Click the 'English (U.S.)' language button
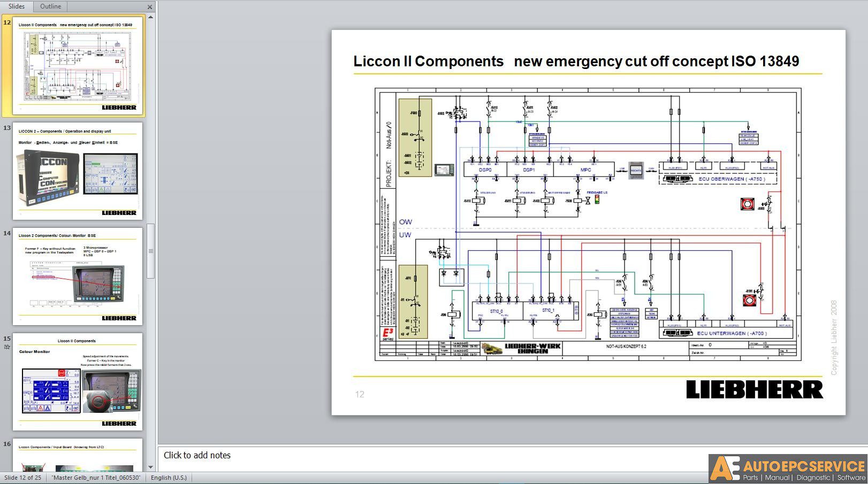868x484 pixels. click(169, 477)
